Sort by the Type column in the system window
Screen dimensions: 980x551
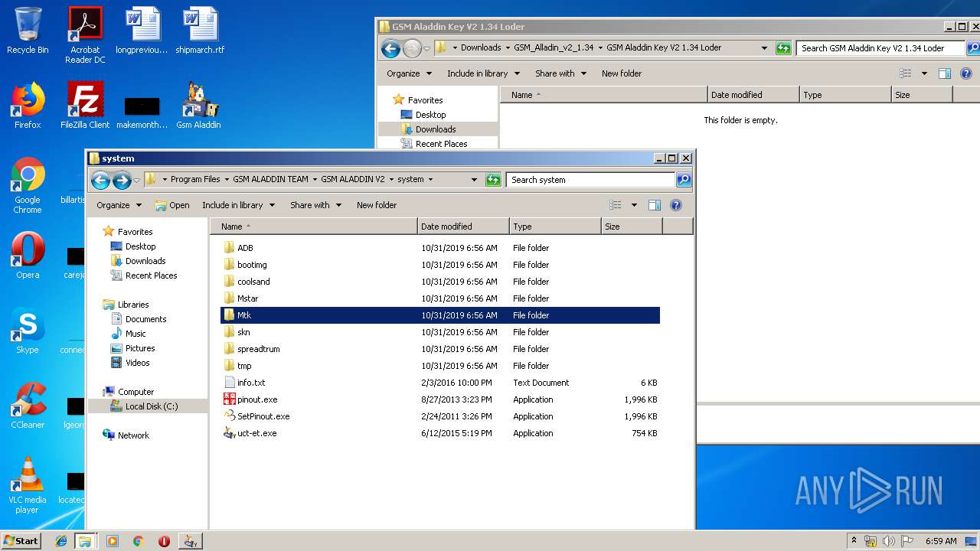click(555, 227)
